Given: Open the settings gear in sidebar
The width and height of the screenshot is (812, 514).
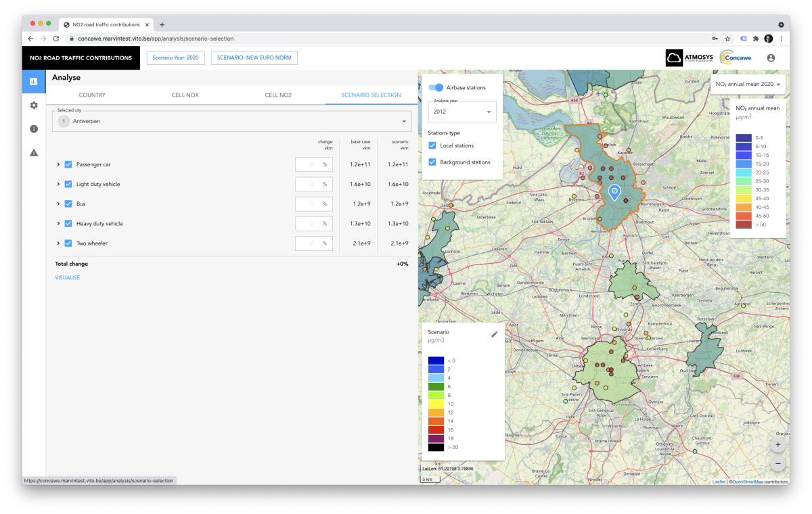Looking at the screenshot, I should [x=34, y=106].
